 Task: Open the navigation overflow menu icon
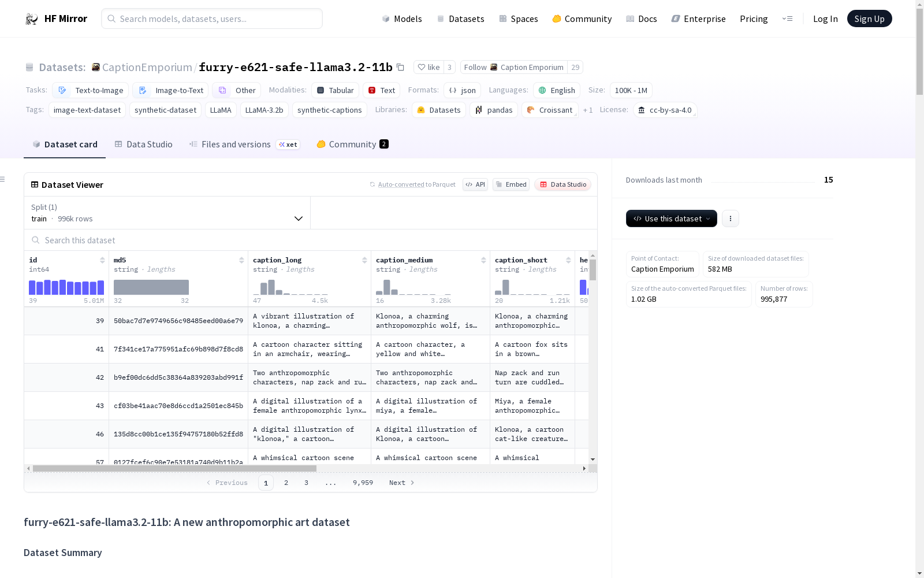coord(787,18)
